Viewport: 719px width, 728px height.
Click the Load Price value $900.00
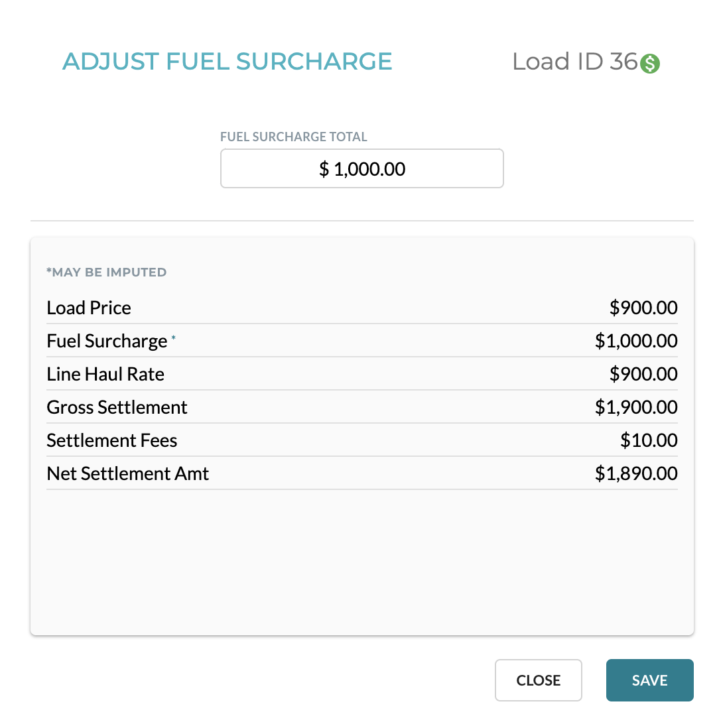click(643, 308)
